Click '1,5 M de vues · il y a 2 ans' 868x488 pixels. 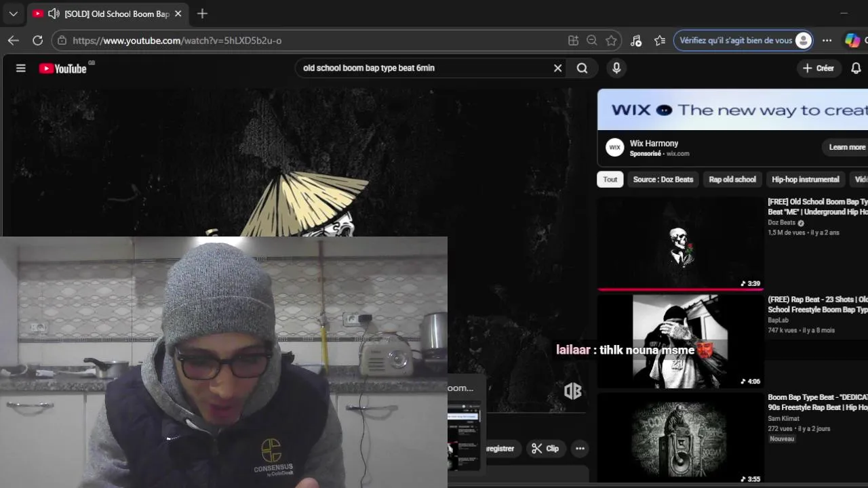(804, 232)
